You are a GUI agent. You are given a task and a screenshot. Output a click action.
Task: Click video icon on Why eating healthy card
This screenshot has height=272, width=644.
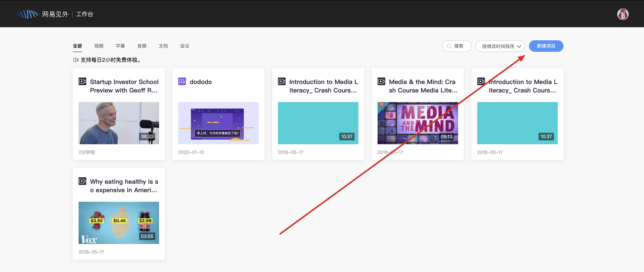[x=82, y=181]
